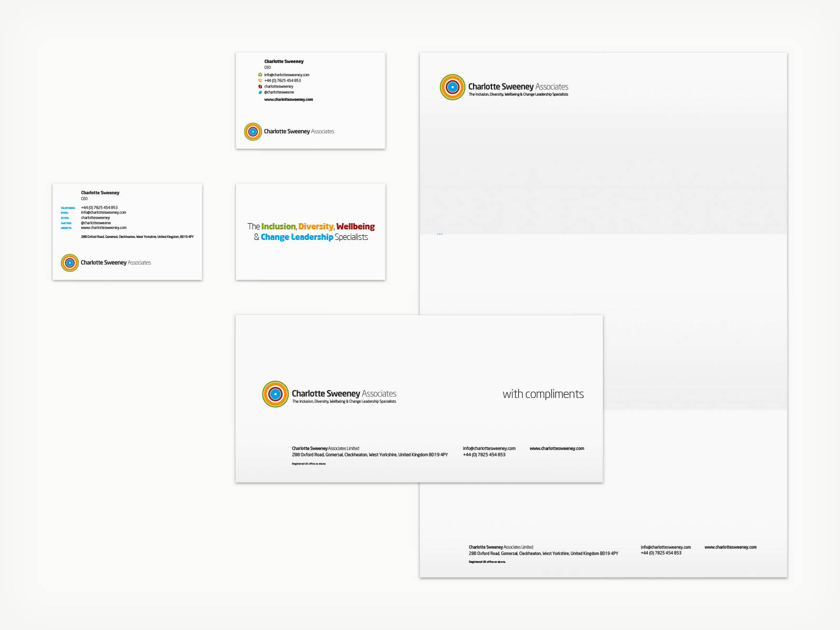Click the website URL in letterhead footer
This screenshot has width=840, height=630.
click(731, 548)
